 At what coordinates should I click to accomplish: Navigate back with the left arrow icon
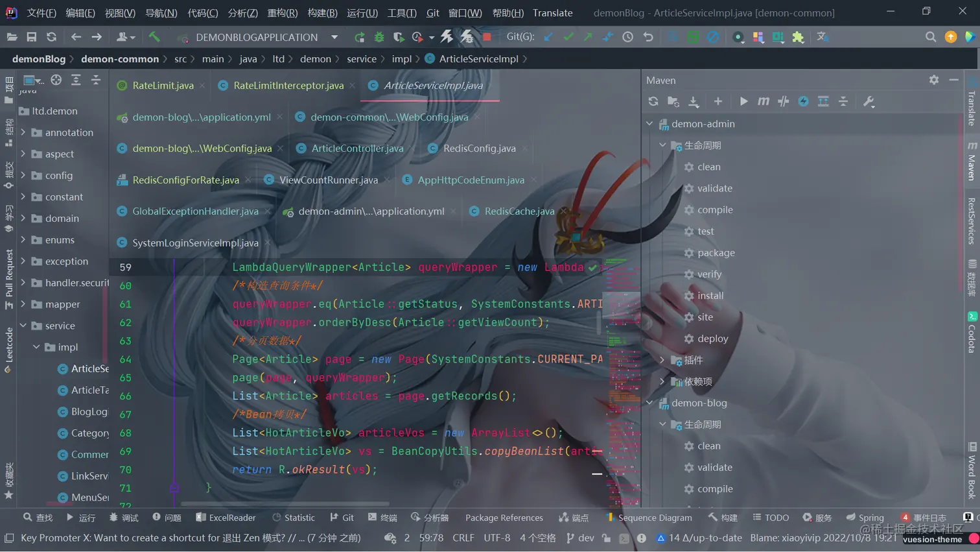tap(76, 37)
